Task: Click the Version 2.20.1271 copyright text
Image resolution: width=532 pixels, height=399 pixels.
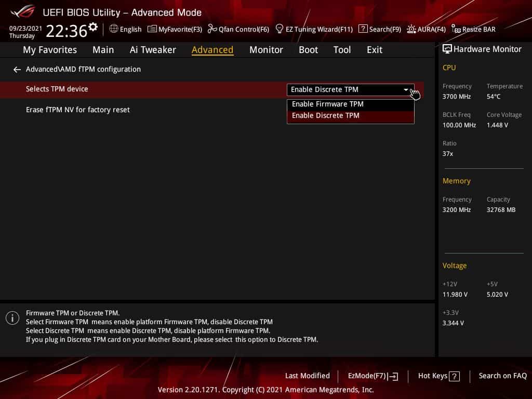Action: tap(265, 390)
